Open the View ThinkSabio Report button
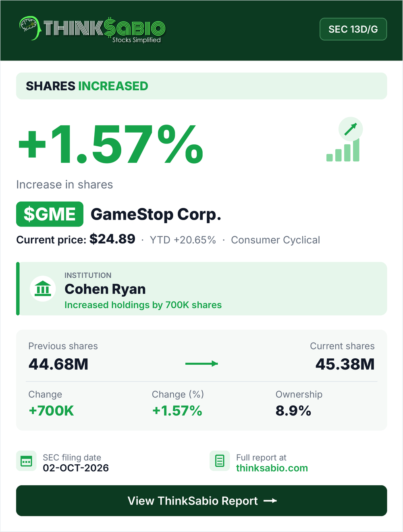The height and width of the screenshot is (532, 403). pyautogui.click(x=201, y=501)
